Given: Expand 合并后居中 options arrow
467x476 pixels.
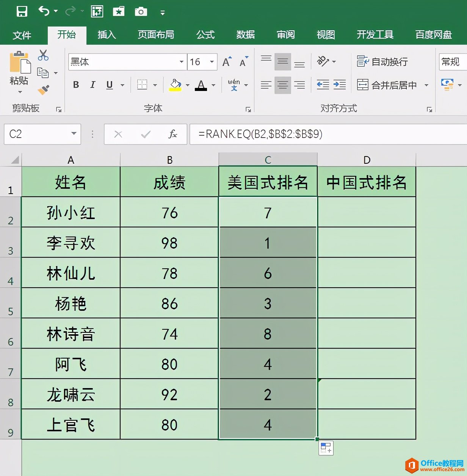Looking at the screenshot, I should (426, 85).
